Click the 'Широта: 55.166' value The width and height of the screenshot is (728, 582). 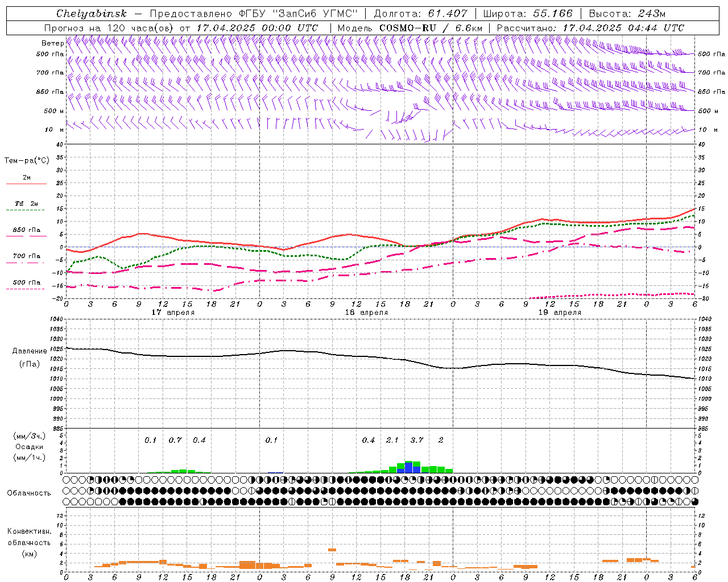pos(528,14)
